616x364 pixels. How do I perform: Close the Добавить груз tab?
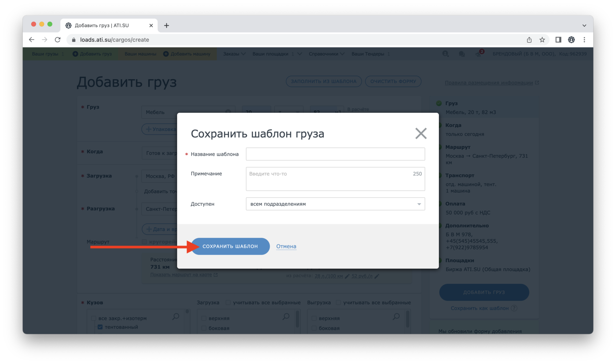tap(151, 25)
